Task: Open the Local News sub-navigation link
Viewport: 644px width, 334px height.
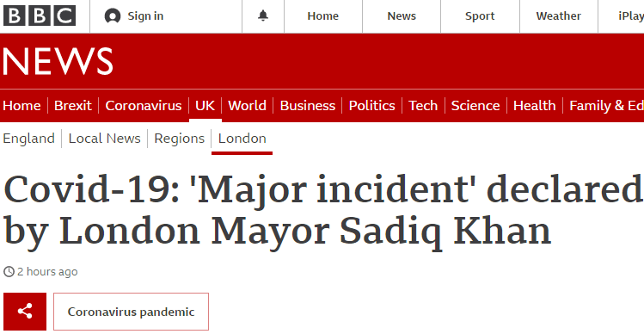Action: (x=104, y=139)
